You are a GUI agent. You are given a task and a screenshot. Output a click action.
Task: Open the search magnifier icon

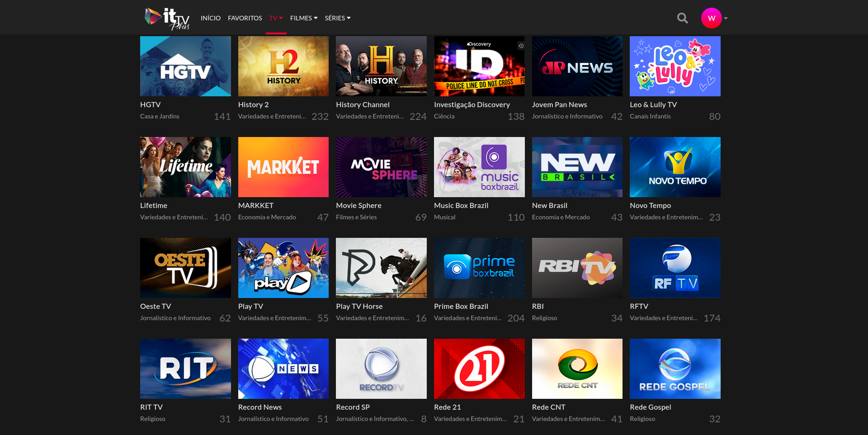682,18
